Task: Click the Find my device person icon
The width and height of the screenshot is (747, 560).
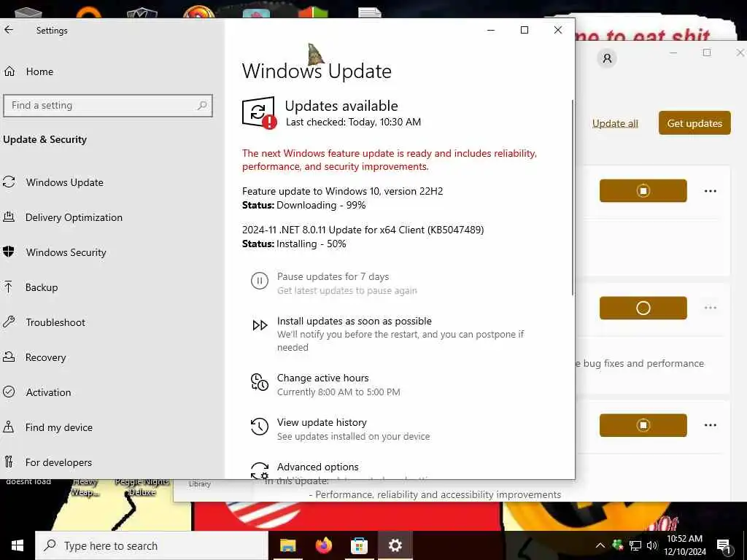Action: pos(9,427)
